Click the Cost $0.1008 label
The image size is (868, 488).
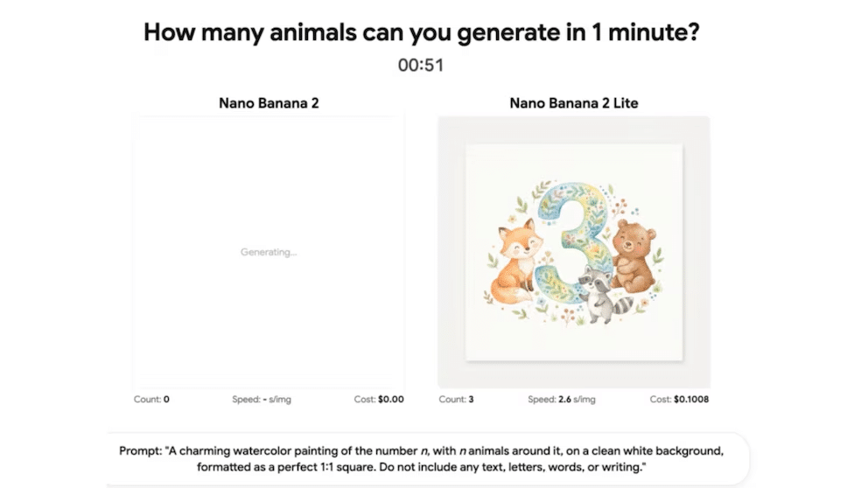(679, 399)
